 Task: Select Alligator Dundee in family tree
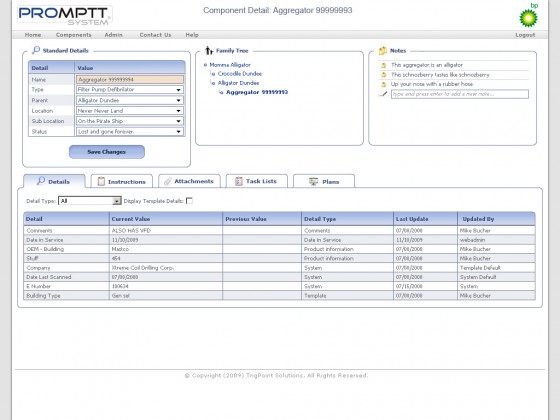click(x=238, y=83)
